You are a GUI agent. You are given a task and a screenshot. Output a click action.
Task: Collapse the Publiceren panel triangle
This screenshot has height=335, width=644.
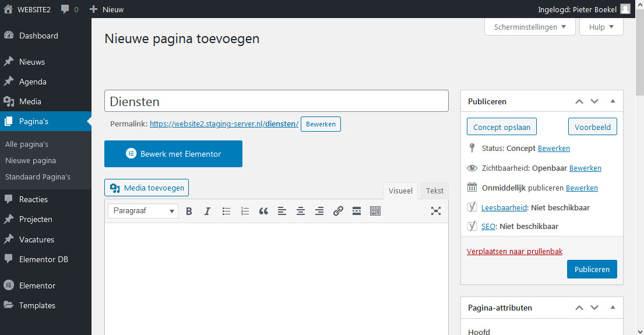(x=613, y=101)
